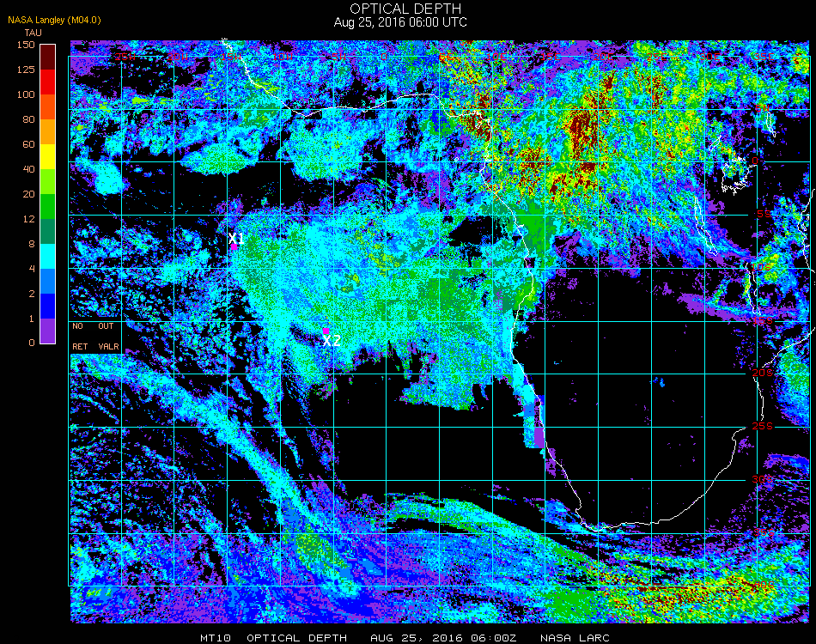This screenshot has height=644, width=816.
Task: Pick the purple swatch between 1 and 0
Action: click(x=47, y=331)
